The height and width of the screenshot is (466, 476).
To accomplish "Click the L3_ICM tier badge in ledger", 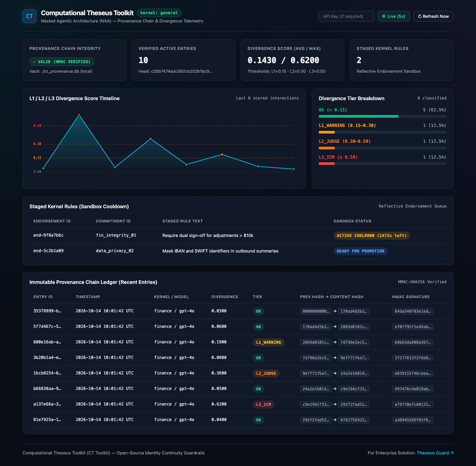I will [264, 405].
